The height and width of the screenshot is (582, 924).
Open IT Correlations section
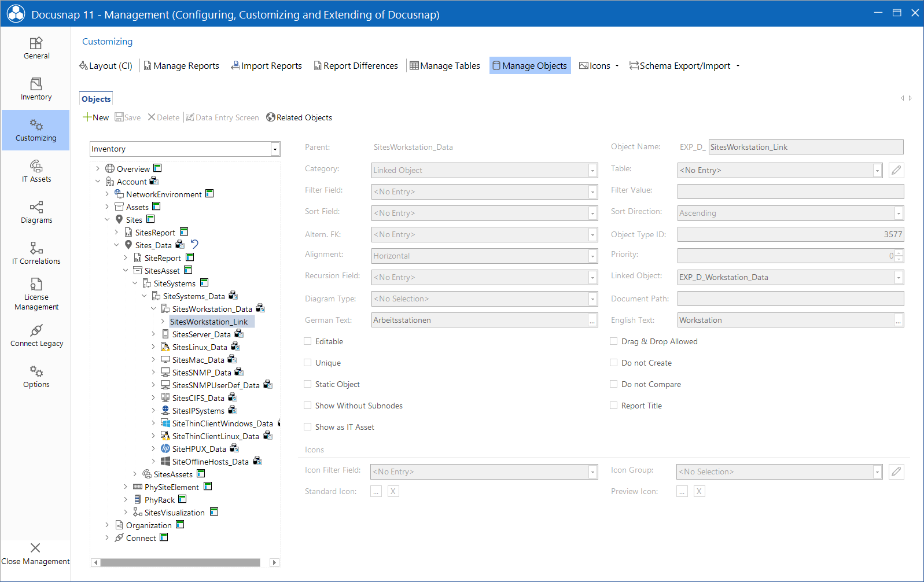(36, 254)
